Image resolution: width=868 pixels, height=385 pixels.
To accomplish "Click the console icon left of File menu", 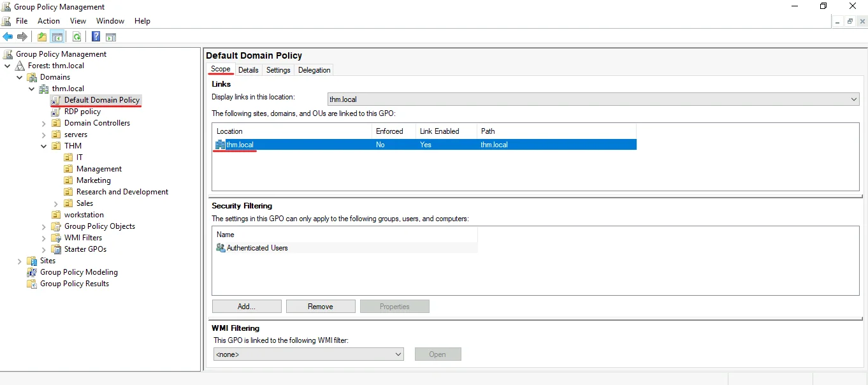I will (x=7, y=21).
